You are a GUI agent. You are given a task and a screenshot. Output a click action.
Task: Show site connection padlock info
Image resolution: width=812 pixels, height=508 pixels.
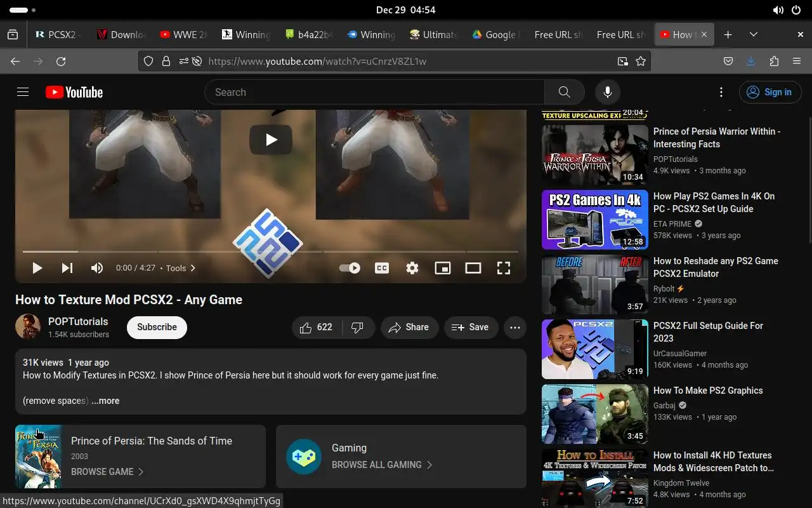(166, 62)
